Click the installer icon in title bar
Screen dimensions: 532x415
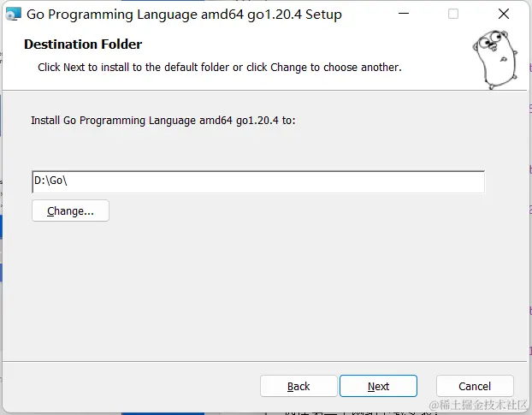pyautogui.click(x=14, y=15)
